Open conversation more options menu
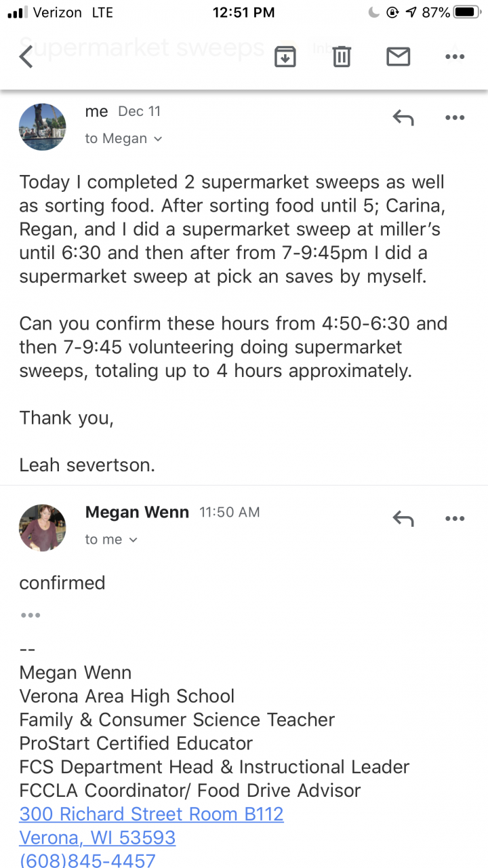 [454, 57]
